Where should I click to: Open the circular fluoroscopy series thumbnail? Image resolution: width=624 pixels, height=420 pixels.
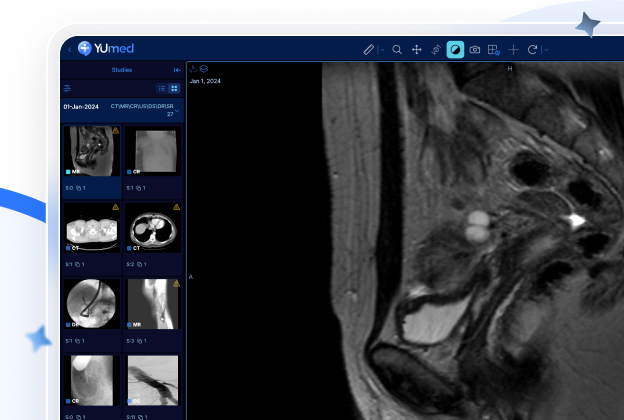tap(92, 304)
